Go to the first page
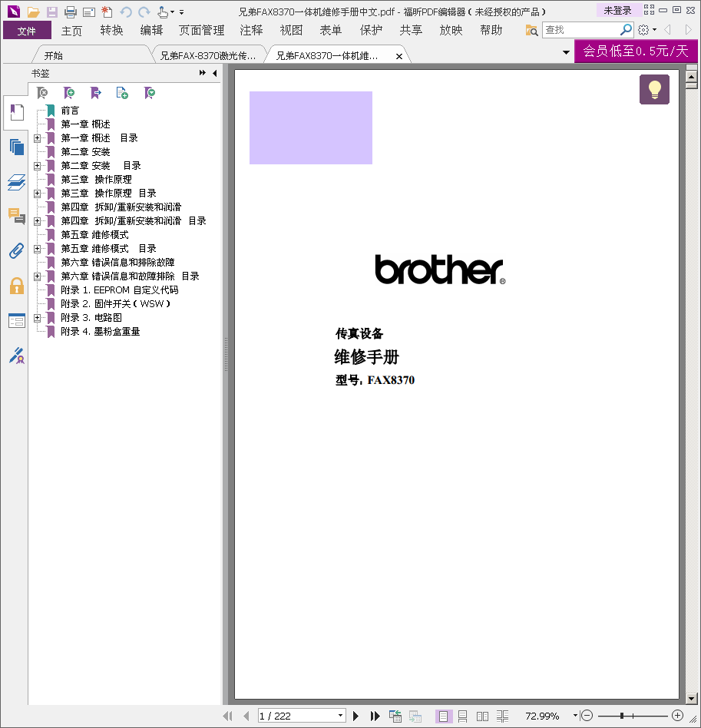Image resolution: width=701 pixels, height=728 pixels. coord(227,716)
